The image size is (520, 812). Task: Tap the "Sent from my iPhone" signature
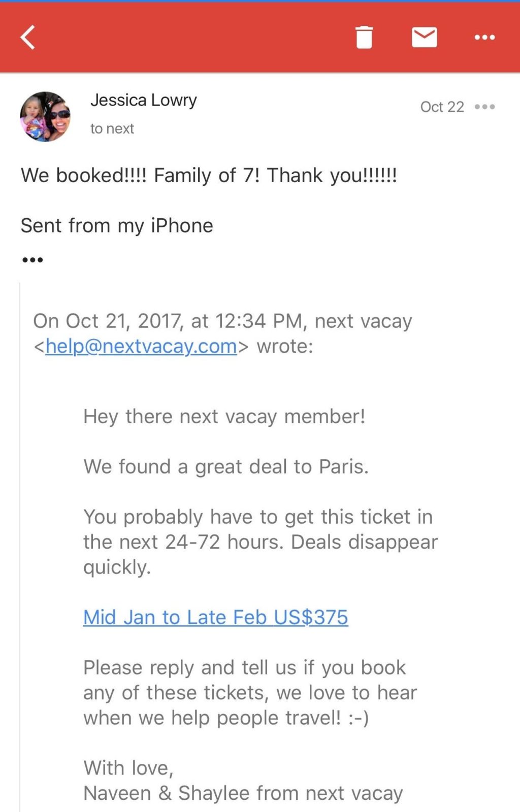pyautogui.click(x=117, y=225)
